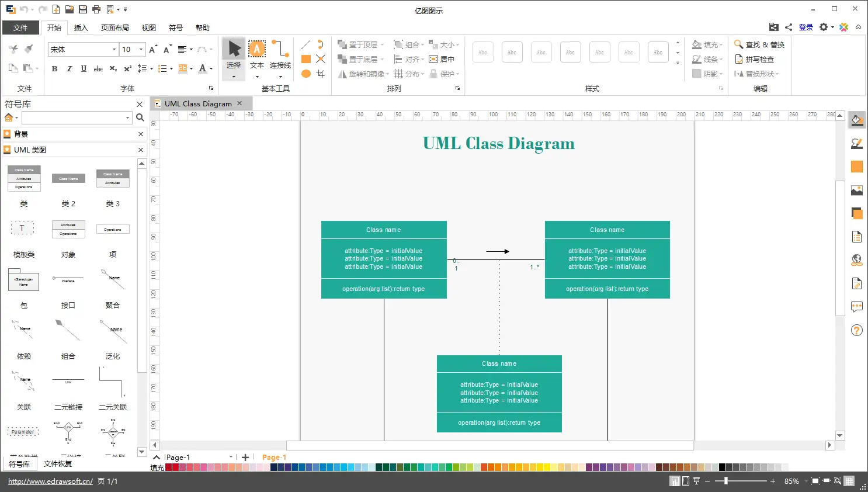Viewport: 868px width, 492px height.
Task: Toggle italic text formatting
Action: coord(69,69)
